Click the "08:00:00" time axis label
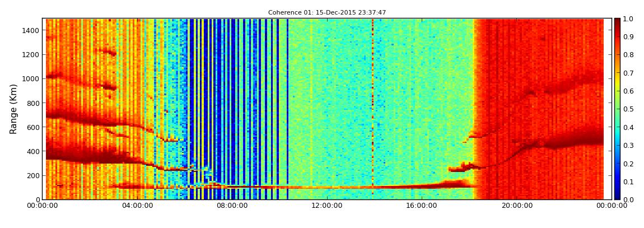 (232, 206)
